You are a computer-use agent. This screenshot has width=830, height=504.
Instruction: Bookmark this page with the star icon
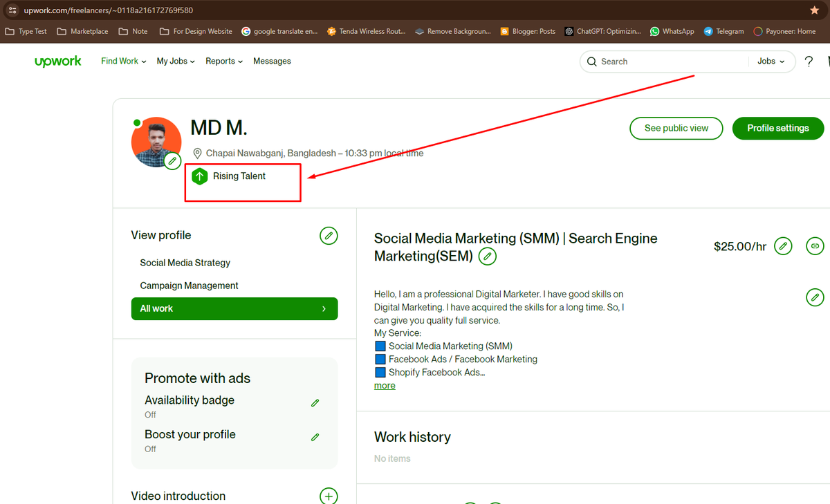(814, 10)
